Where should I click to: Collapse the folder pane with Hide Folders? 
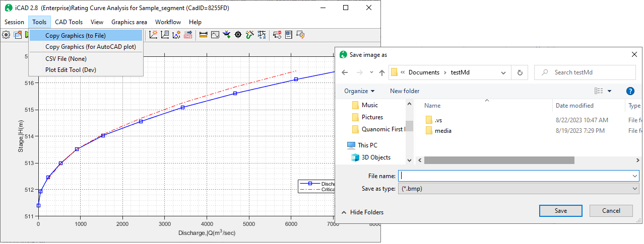[x=362, y=212]
